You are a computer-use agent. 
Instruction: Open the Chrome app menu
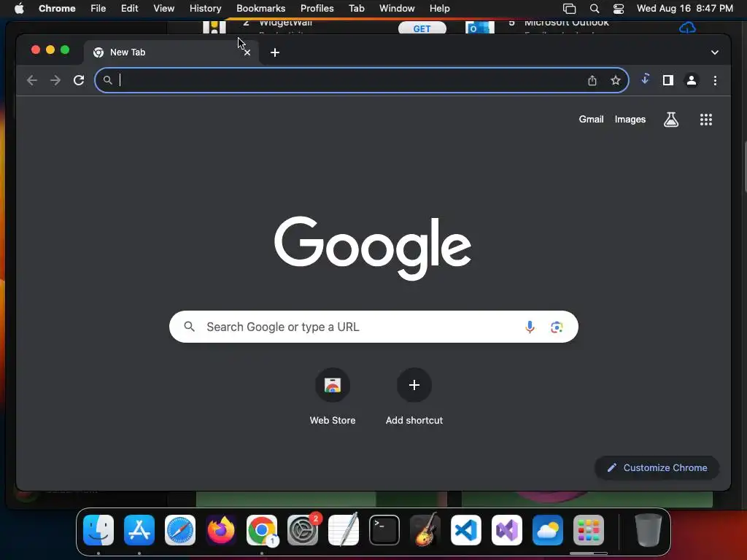pos(57,9)
